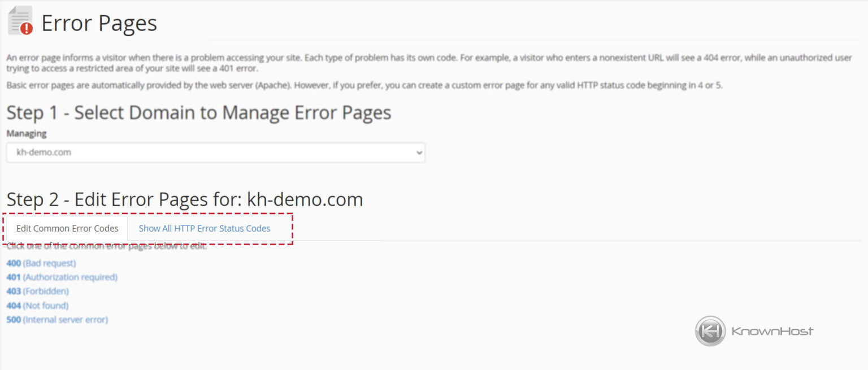Edit the 401 Authorization required error page
The height and width of the screenshot is (370, 868).
[x=62, y=277]
